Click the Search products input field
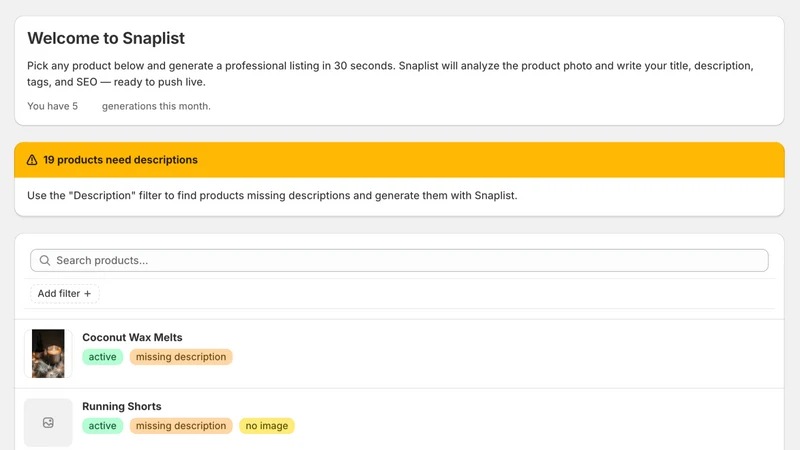This screenshot has width=800, height=450. [399, 260]
